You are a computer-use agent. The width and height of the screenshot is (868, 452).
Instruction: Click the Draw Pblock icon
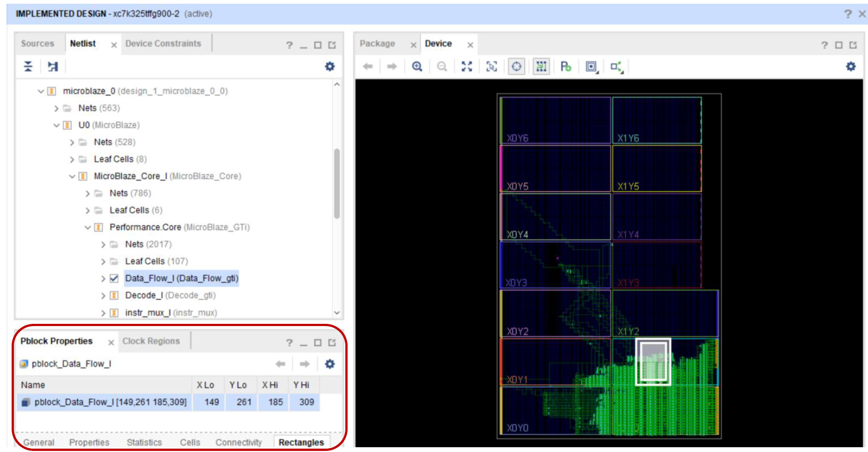coord(566,66)
